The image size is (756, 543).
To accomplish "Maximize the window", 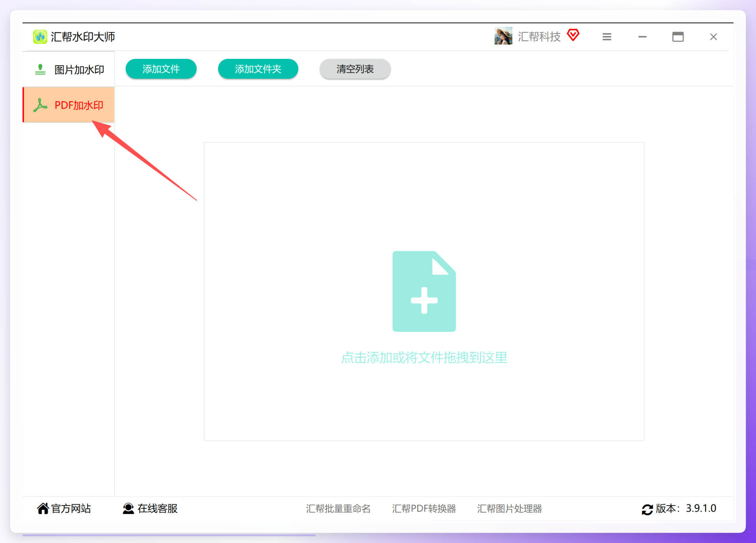I will 678,37.
